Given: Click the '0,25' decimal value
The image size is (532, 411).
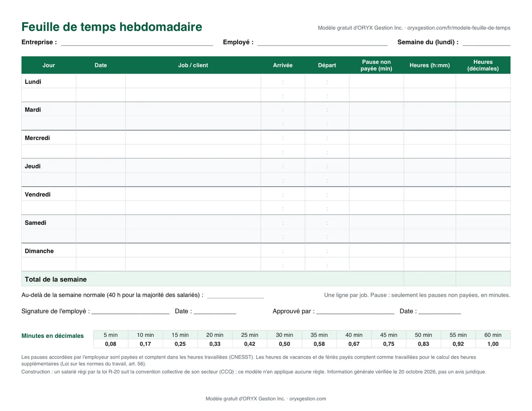Looking at the screenshot, I should [180, 344].
